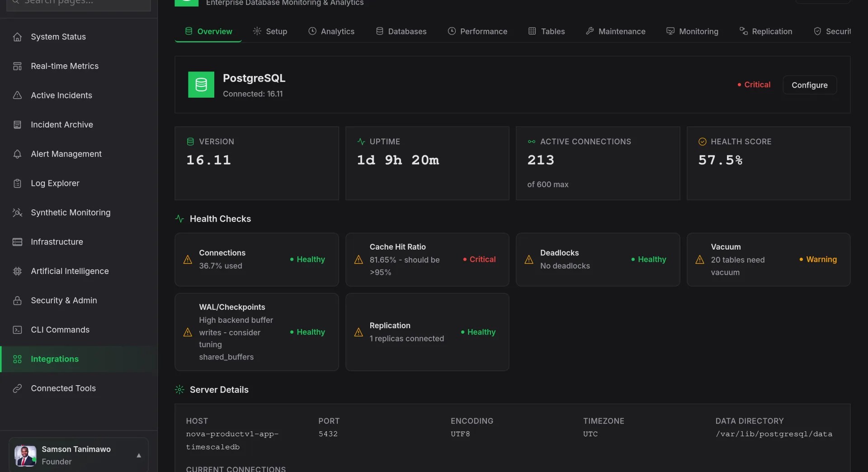Switch to Databases tab

coord(401,31)
